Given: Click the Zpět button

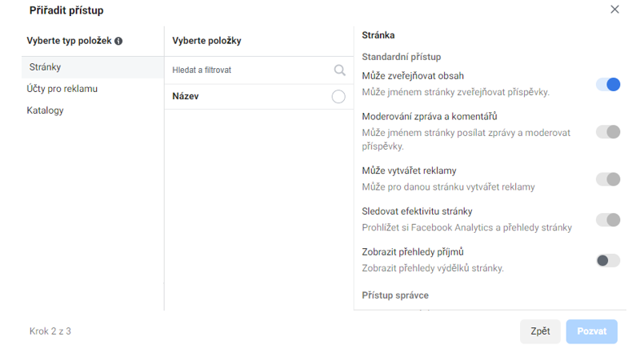Looking at the screenshot, I should click(x=540, y=331).
